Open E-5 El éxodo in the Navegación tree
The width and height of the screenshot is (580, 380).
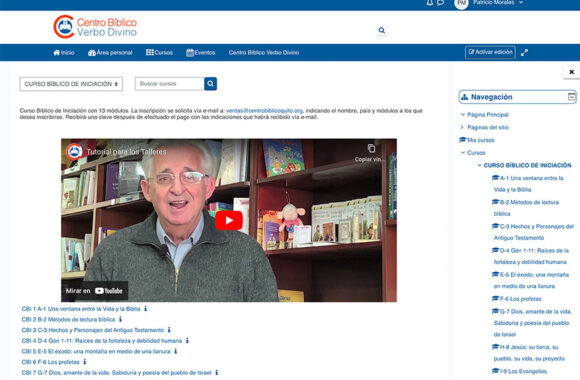coord(530,280)
